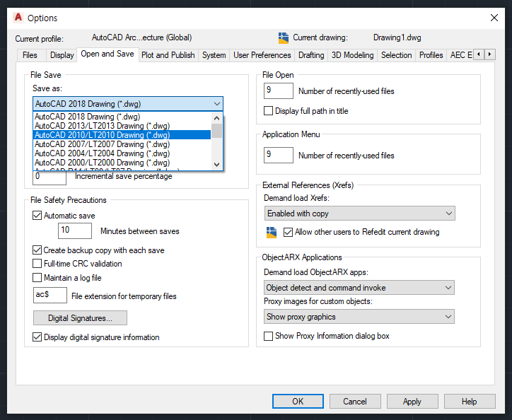Viewport: 512px width, 420px height.
Task: Open Proxy images for custom objects dropdown
Action: pyautogui.click(x=359, y=317)
